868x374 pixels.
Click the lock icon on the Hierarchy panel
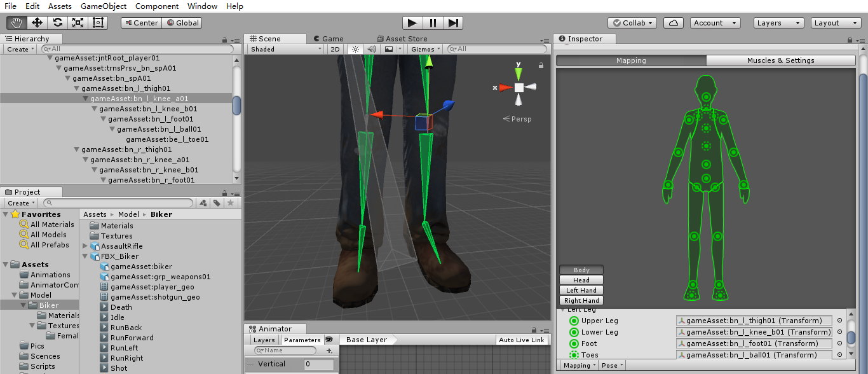226,39
